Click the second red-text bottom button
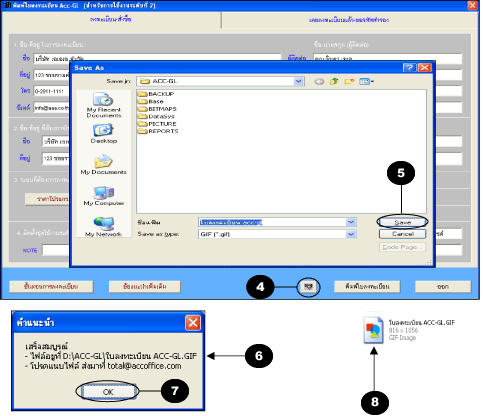The height and width of the screenshot is (416, 483). pyautogui.click(x=145, y=286)
